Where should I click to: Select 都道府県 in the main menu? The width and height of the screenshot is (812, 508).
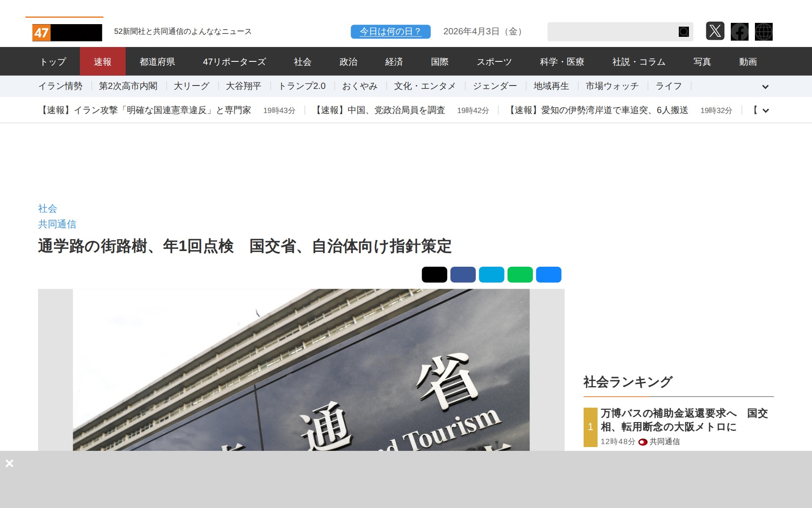[x=157, y=62]
